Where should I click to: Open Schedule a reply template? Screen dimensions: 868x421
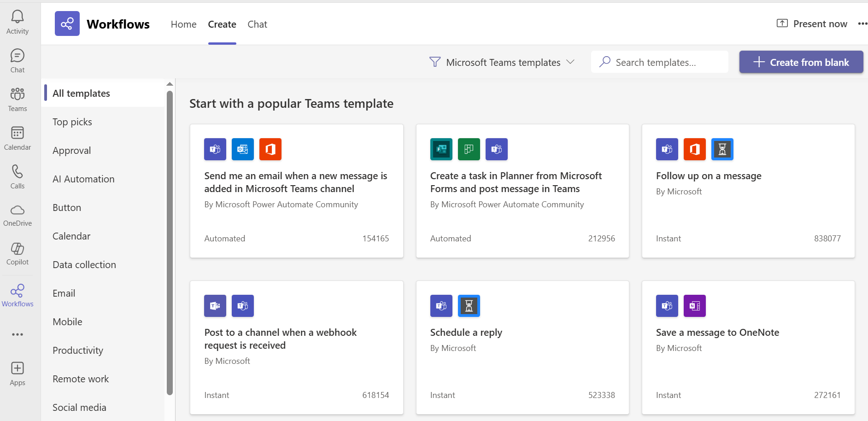pos(466,333)
